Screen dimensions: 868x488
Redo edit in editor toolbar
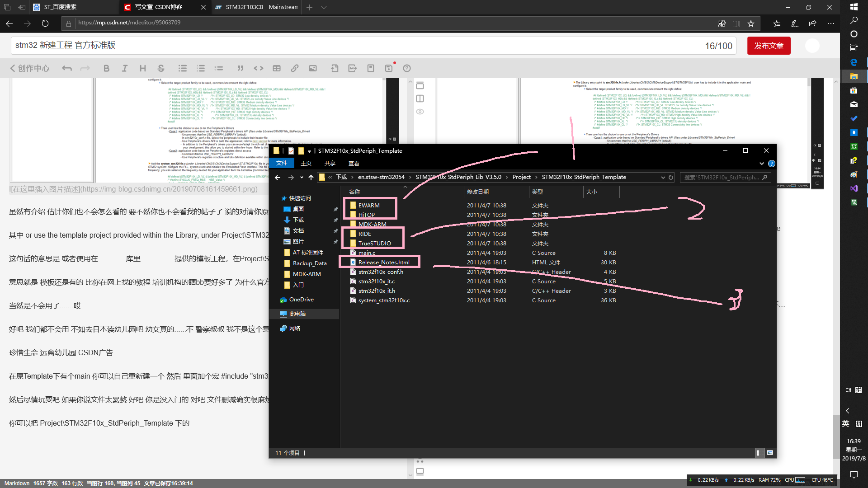tap(85, 68)
